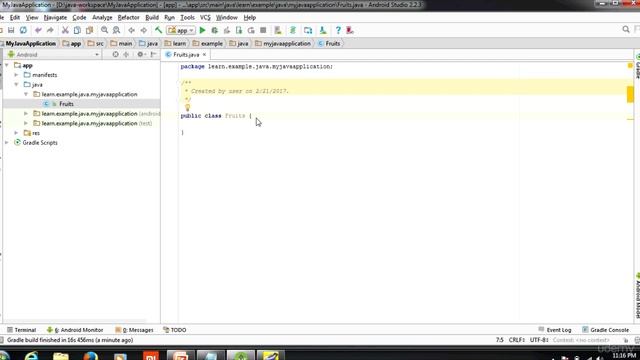Screen dimensions: 640x360
Task: Click the Save All toolbar icon
Action: pos(11,30)
